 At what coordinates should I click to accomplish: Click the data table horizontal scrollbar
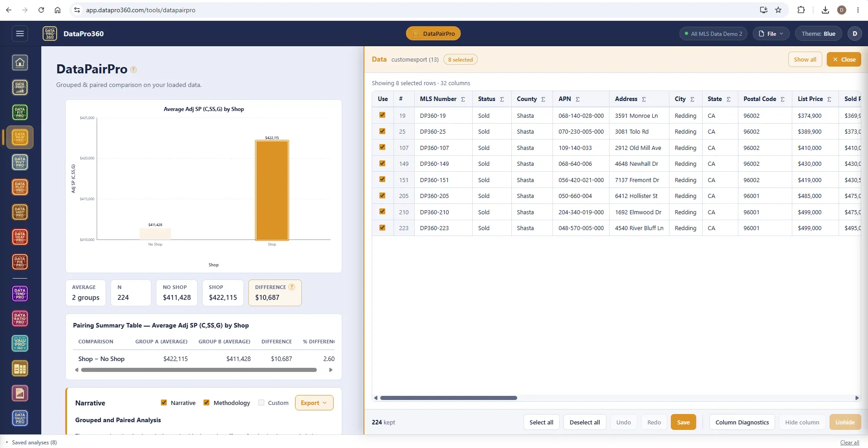[x=449, y=398]
